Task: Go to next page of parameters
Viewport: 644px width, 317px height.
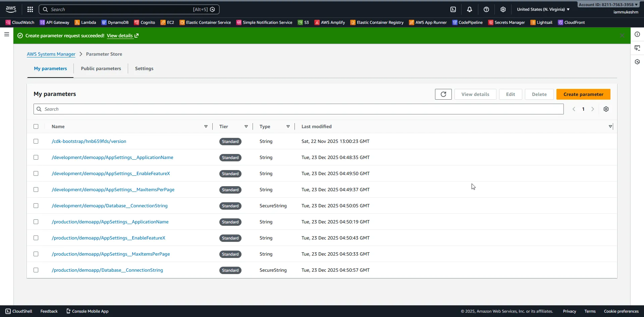Action: (x=592, y=109)
